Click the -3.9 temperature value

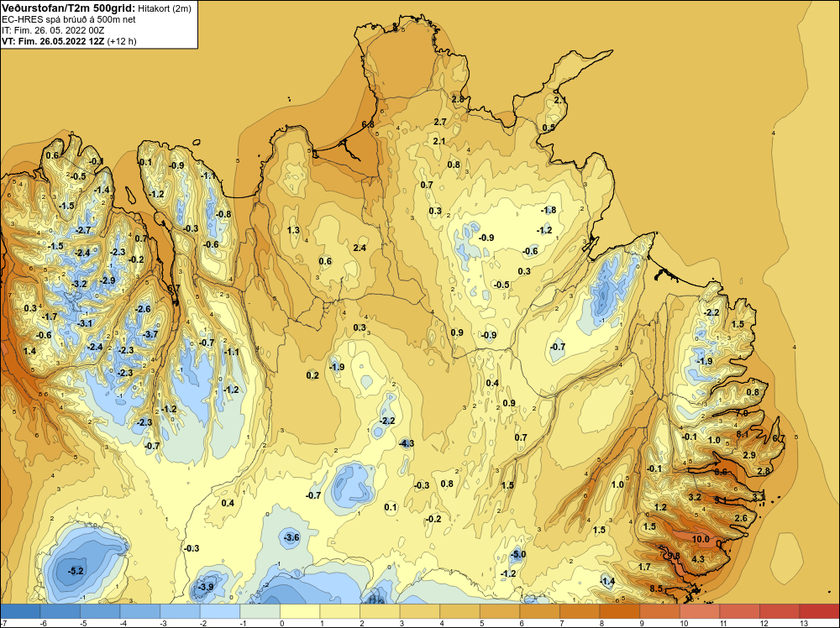point(206,588)
